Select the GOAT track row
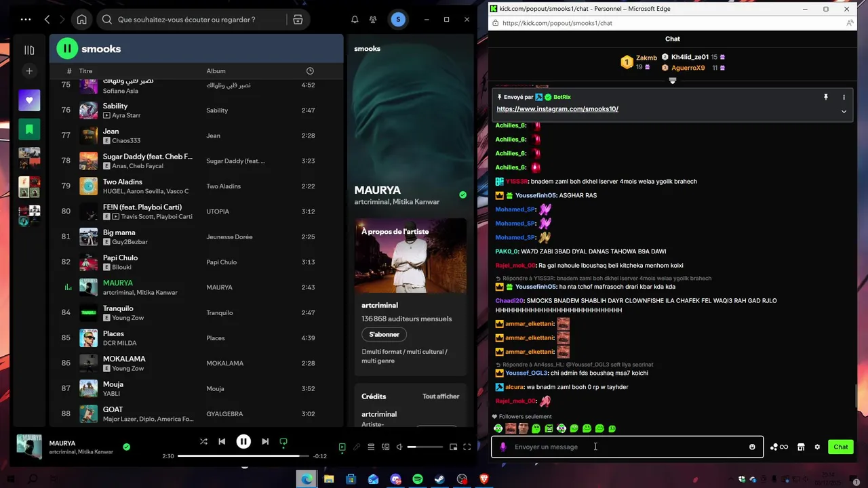The image size is (868, 488). coord(196,413)
